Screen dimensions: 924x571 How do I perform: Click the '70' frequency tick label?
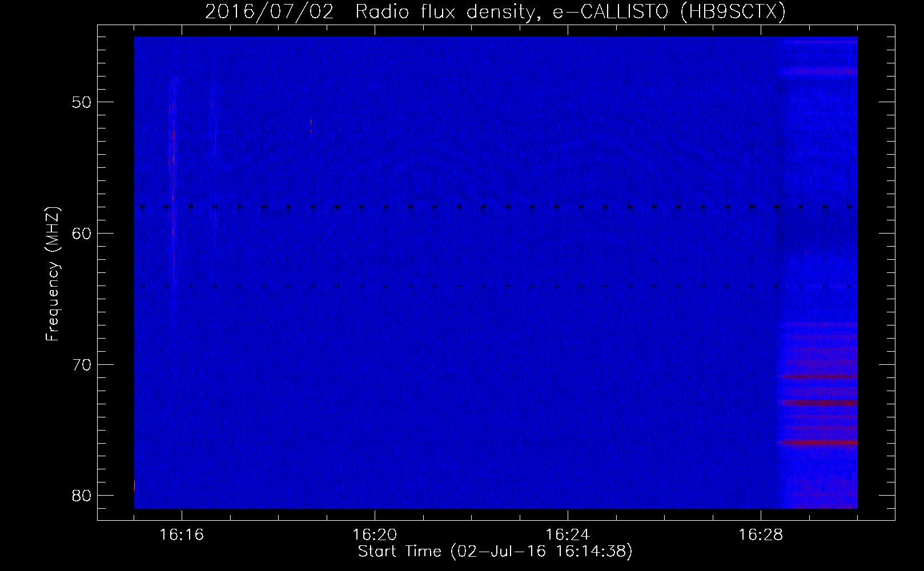[82, 365]
